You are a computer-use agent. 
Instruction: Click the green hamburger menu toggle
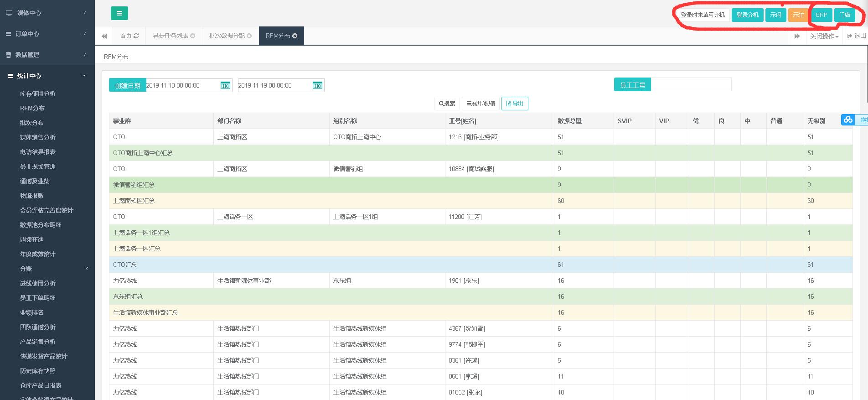pyautogui.click(x=119, y=13)
